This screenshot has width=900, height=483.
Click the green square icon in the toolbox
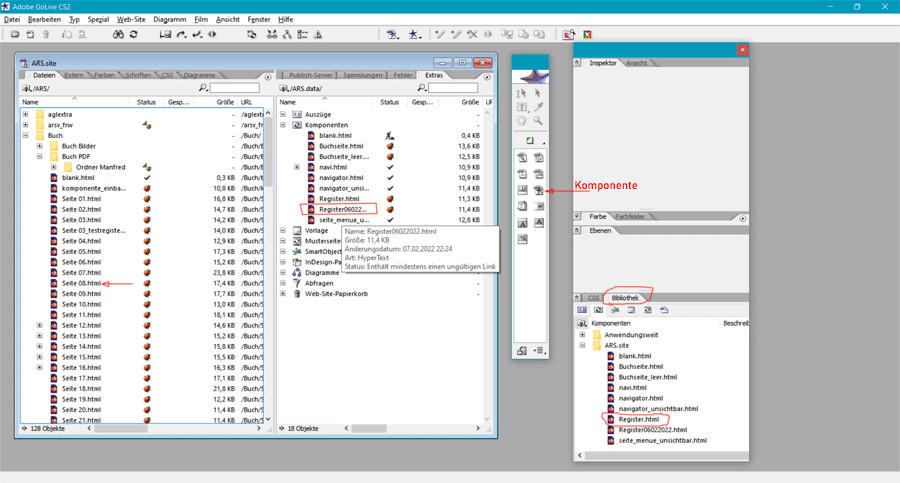pos(530,141)
